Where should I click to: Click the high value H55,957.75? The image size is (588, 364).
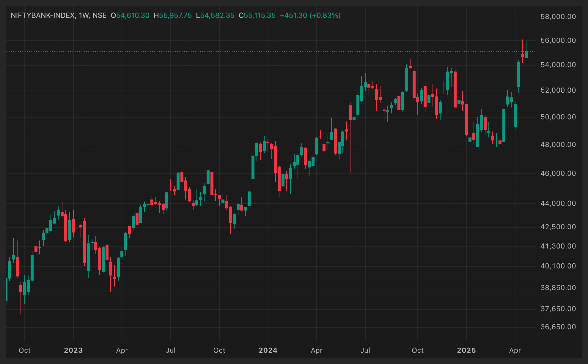coord(173,15)
